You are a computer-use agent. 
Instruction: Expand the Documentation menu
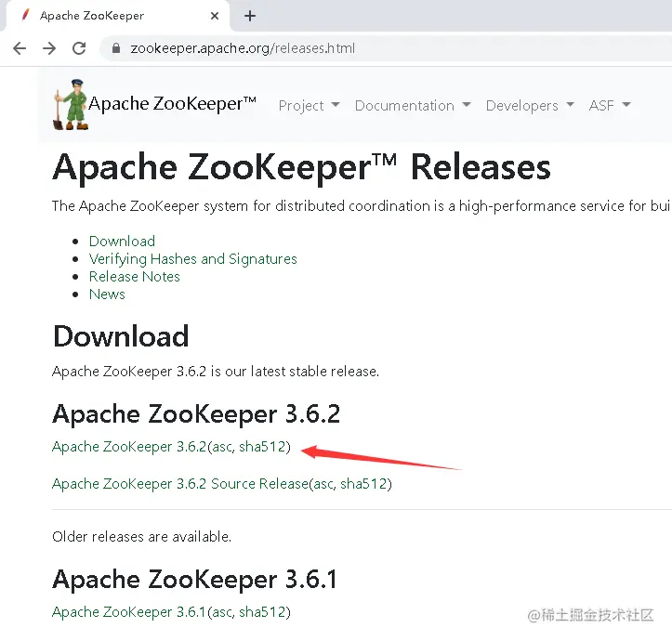pyautogui.click(x=413, y=105)
